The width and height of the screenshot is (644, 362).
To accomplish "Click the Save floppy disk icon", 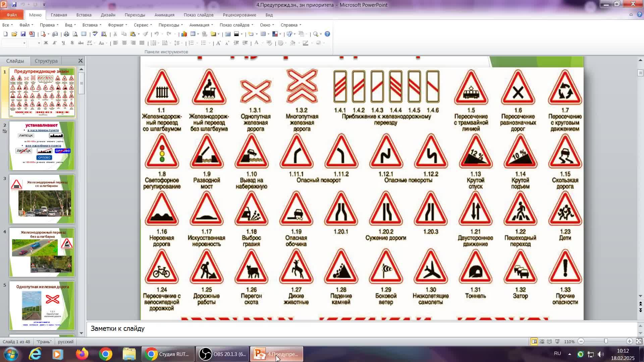I will point(23,34).
